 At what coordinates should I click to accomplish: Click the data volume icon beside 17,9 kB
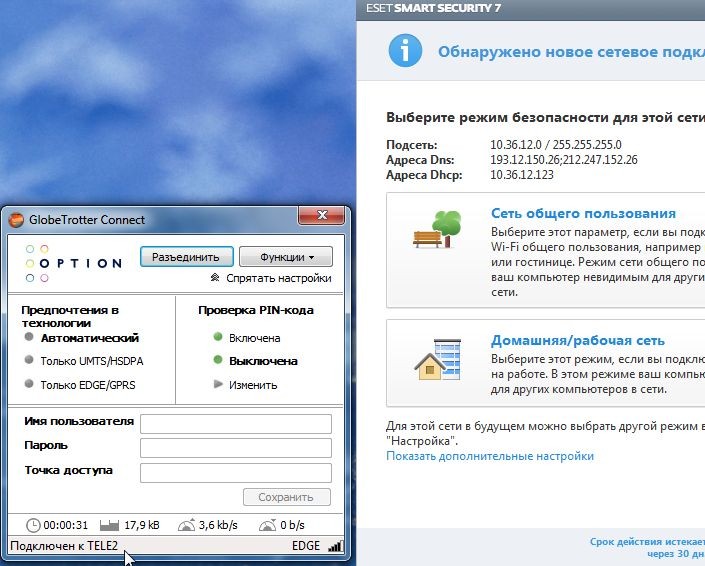pyautogui.click(x=109, y=525)
